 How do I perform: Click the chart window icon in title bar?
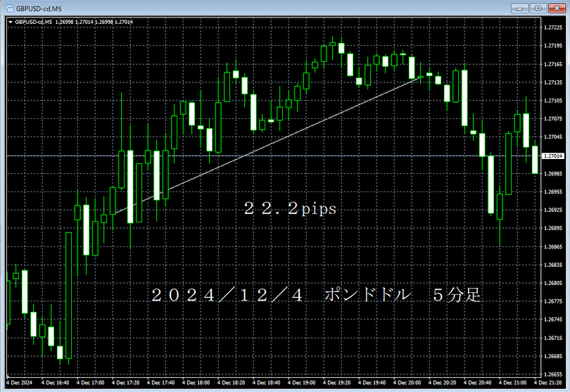9,8
